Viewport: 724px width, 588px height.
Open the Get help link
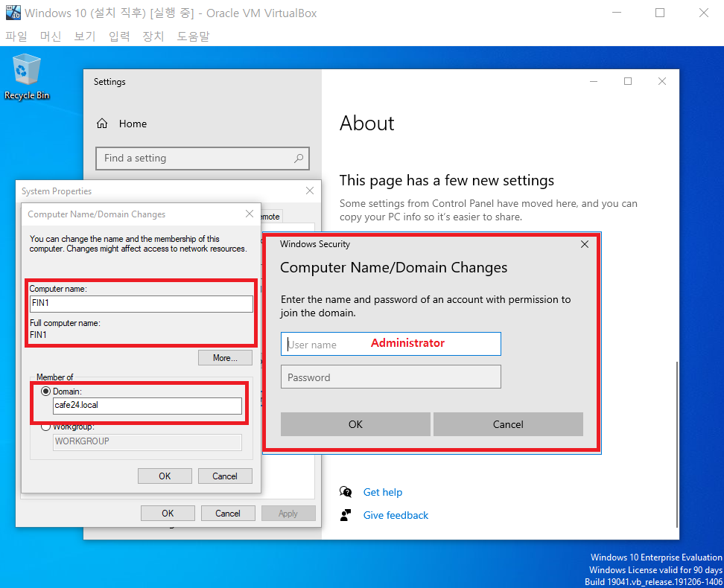click(x=383, y=492)
